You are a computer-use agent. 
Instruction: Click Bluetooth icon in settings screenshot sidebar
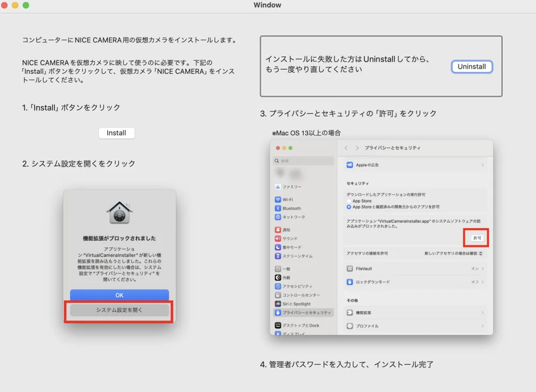coord(278,208)
